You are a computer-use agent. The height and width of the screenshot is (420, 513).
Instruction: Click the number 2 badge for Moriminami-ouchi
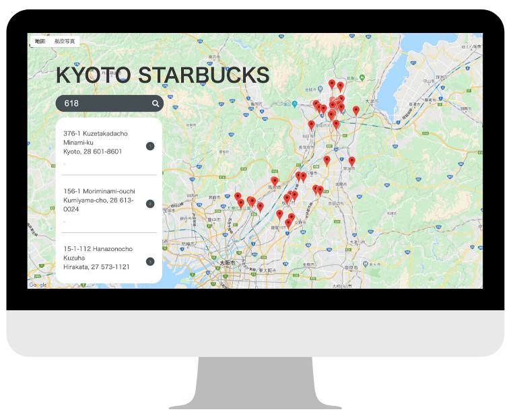tap(150, 204)
